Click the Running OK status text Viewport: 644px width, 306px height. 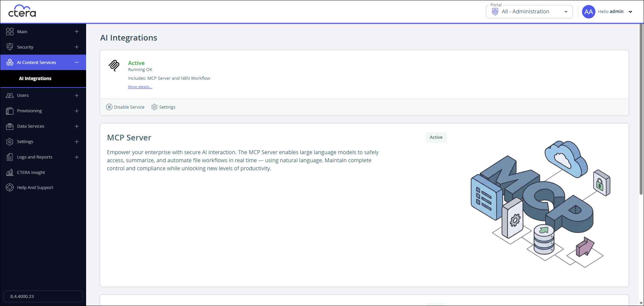pos(140,70)
